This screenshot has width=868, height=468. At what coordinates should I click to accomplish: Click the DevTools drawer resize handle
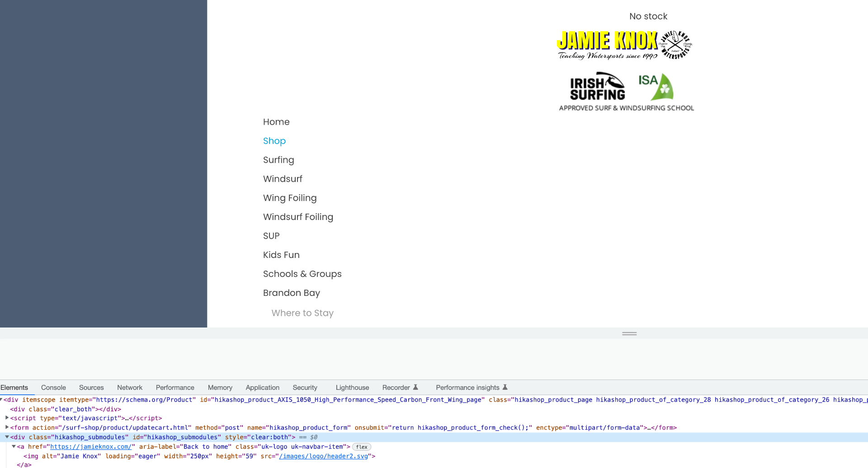point(629,333)
